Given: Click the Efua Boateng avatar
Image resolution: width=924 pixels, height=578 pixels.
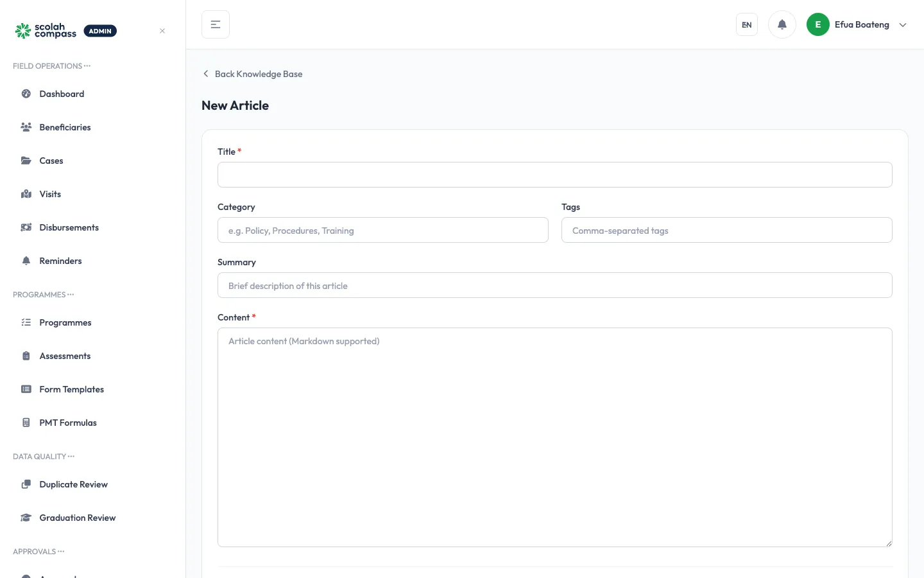Looking at the screenshot, I should tap(818, 24).
